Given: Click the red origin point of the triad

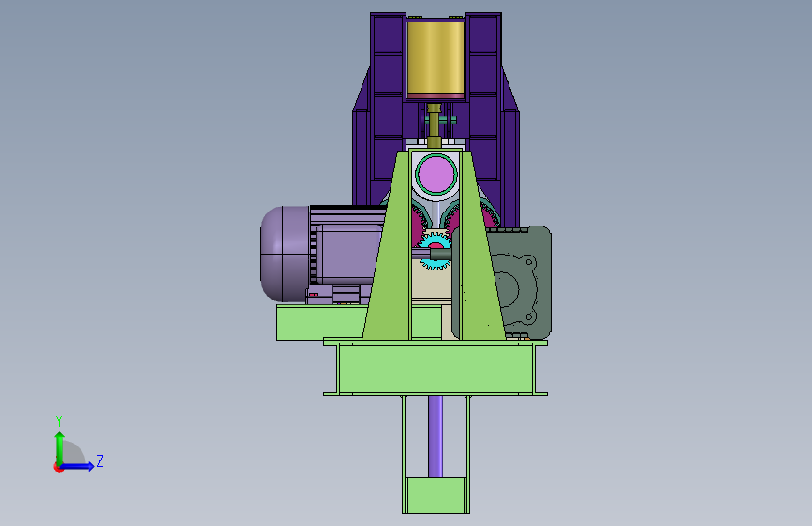Looking at the screenshot, I should [58, 467].
